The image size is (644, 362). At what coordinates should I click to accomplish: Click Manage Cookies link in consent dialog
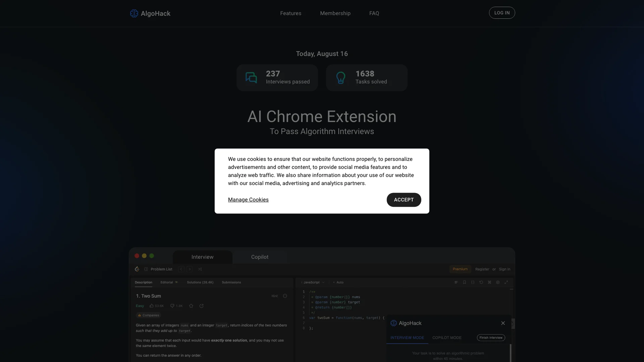click(248, 199)
